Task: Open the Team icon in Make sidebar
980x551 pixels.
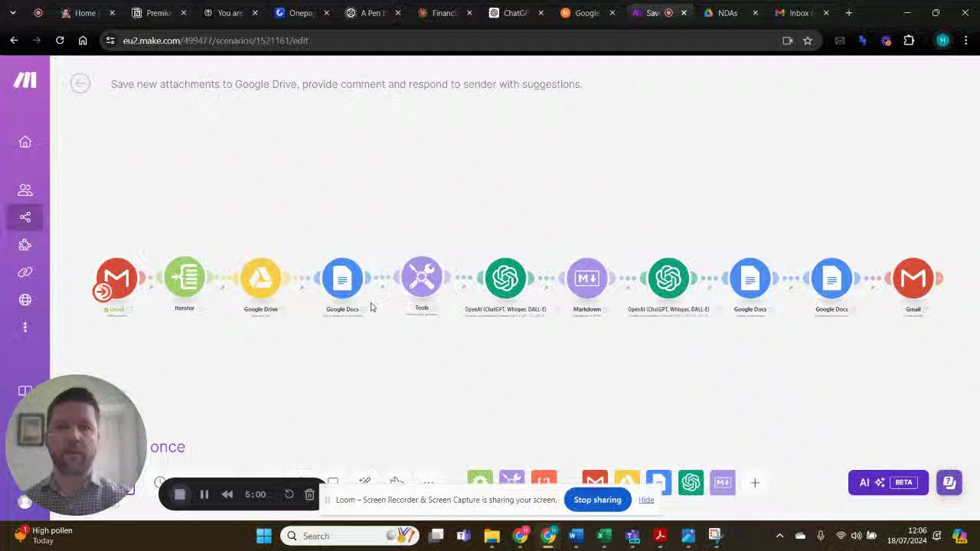Action: [x=25, y=190]
